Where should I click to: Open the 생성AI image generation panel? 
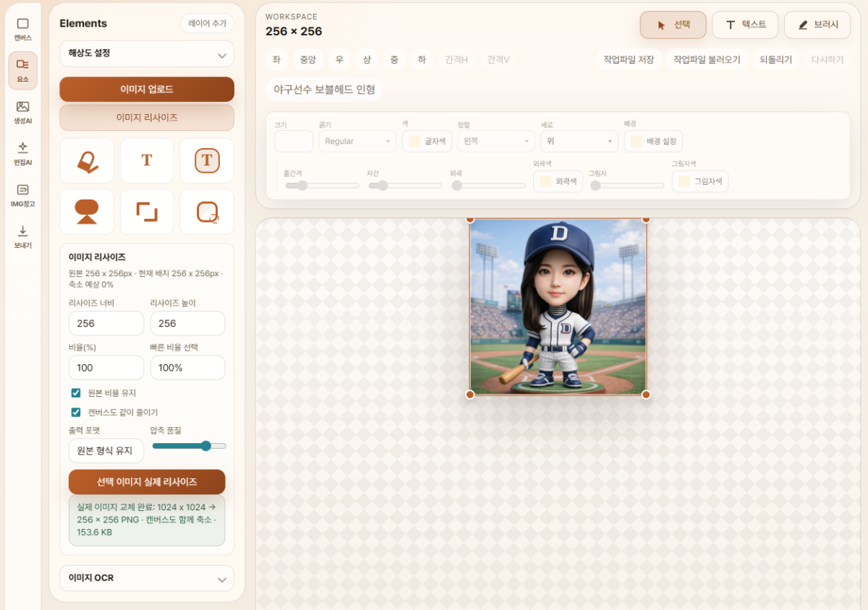22,112
